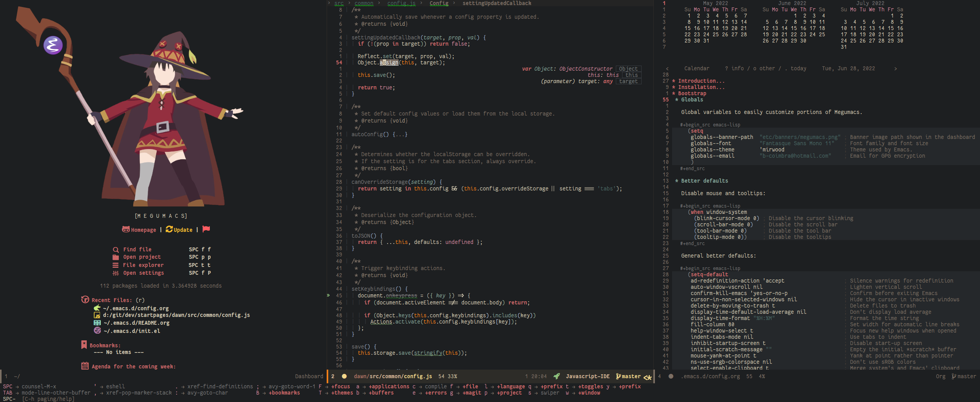Click Recent Files: (r) section heading
Viewport: 980px width, 402px height.
pos(118,300)
